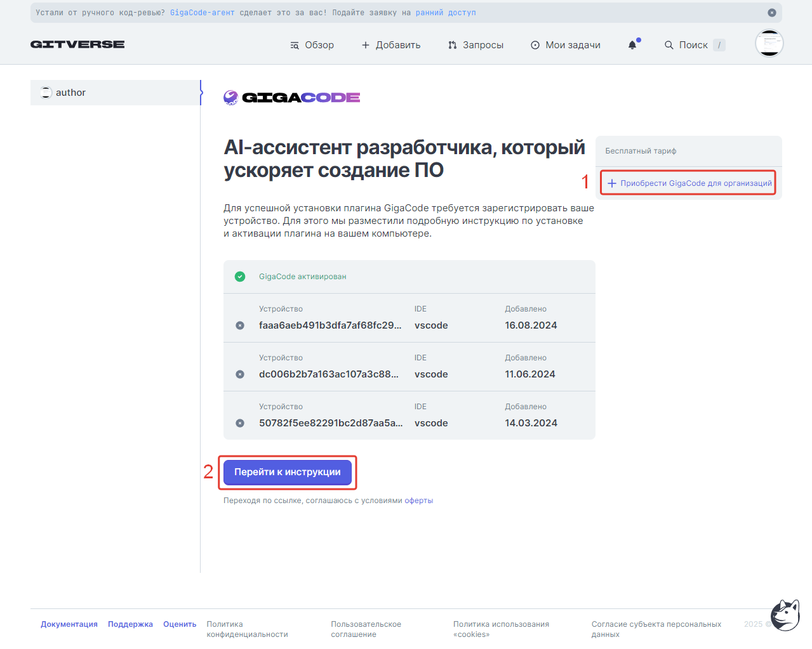Click Оценить in the footer
Screen dimensions: 812x649
pyautogui.click(x=180, y=624)
